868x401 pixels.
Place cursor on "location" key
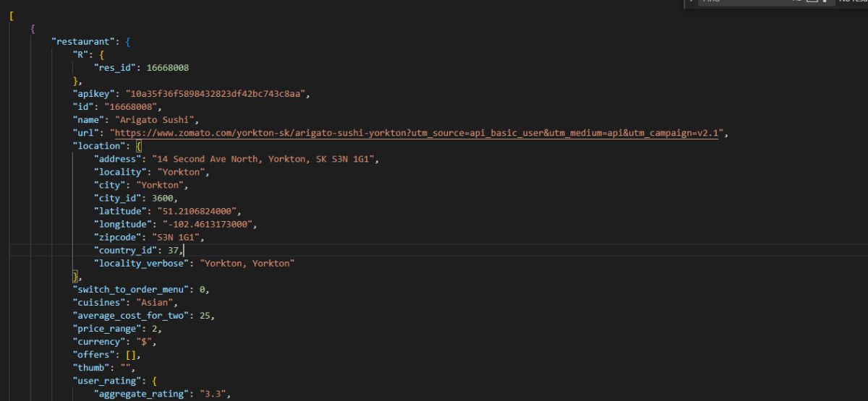[x=98, y=146]
